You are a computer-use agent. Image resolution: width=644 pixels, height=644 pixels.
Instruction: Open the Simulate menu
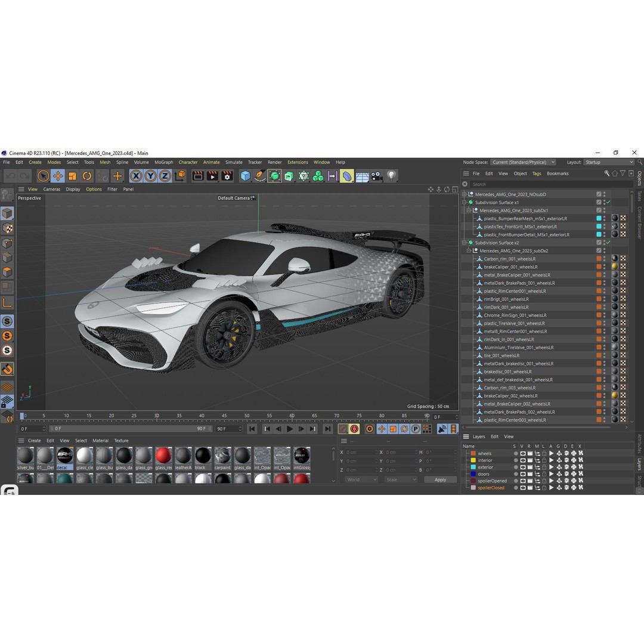pyautogui.click(x=234, y=162)
